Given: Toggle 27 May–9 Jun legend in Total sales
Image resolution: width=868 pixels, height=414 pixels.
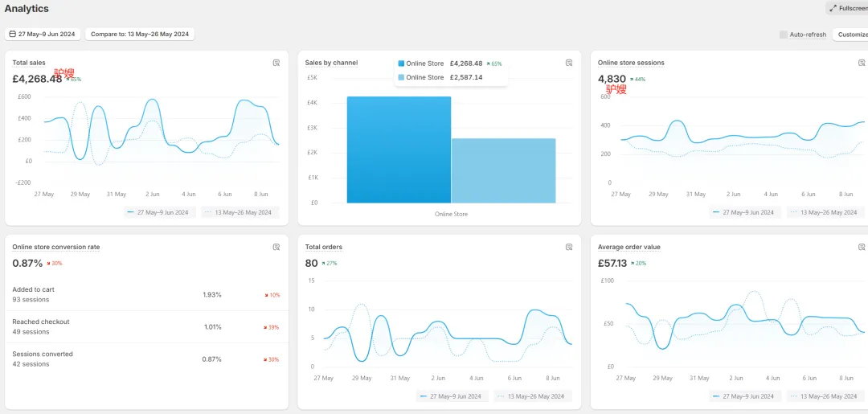Looking at the screenshot, I should pos(158,213).
